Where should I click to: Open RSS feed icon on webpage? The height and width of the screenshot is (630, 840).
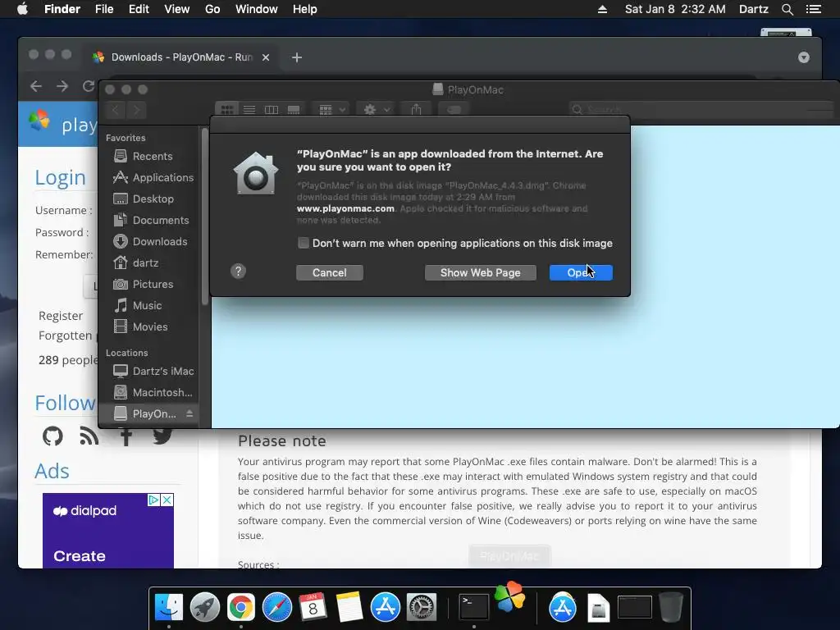89,436
